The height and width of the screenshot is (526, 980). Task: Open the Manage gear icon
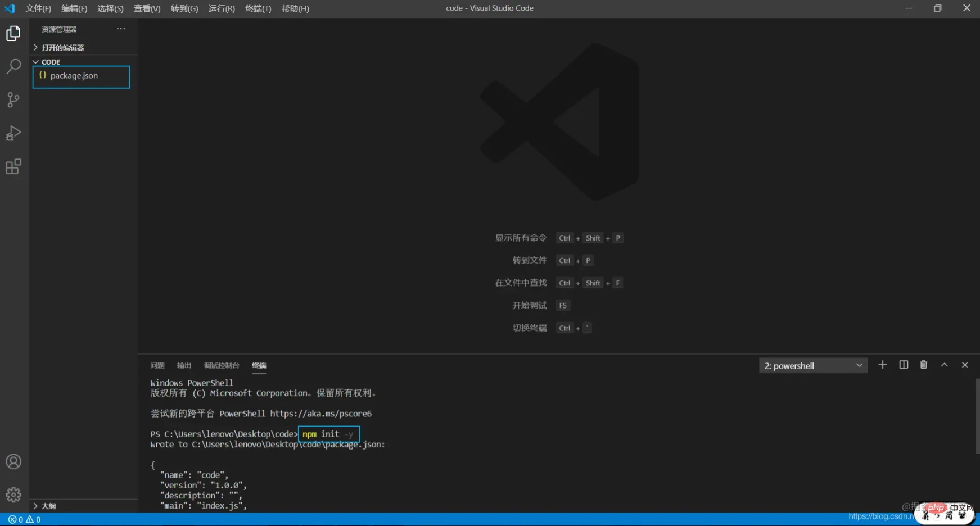coord(13,495)
